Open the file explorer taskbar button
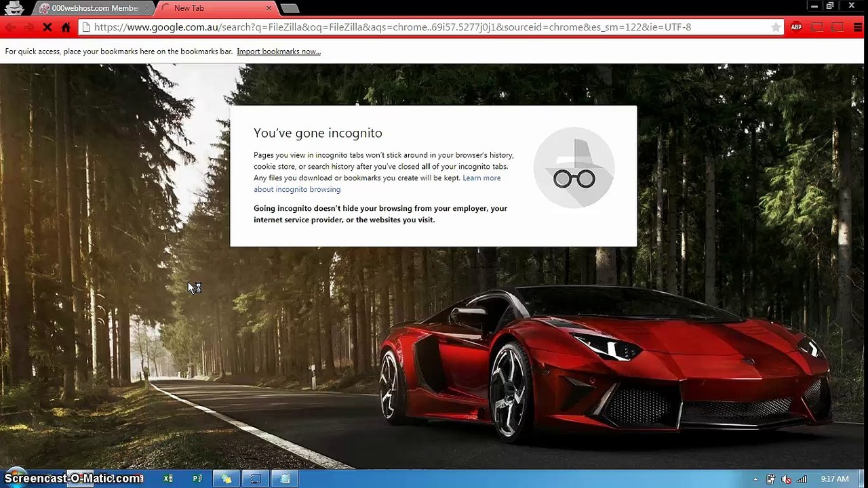Image resolution: width=868 pixels, height=488 pixels. pos(226,479)
